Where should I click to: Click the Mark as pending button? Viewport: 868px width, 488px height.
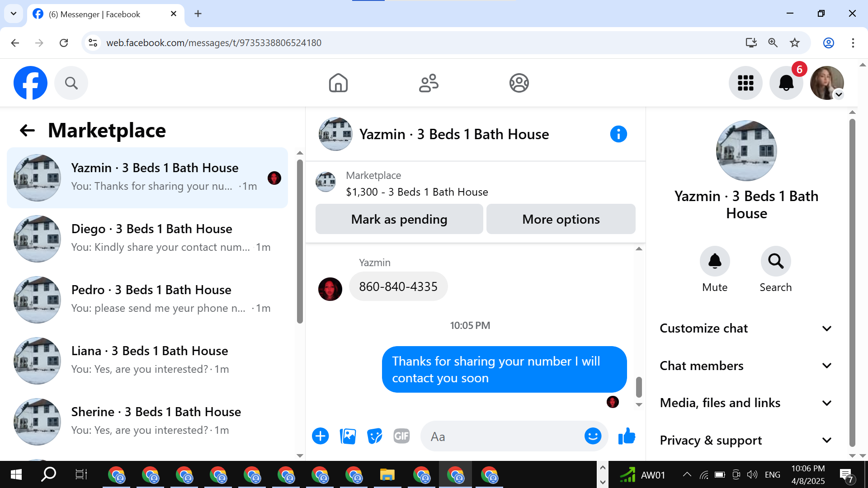[x=399, y=219]
